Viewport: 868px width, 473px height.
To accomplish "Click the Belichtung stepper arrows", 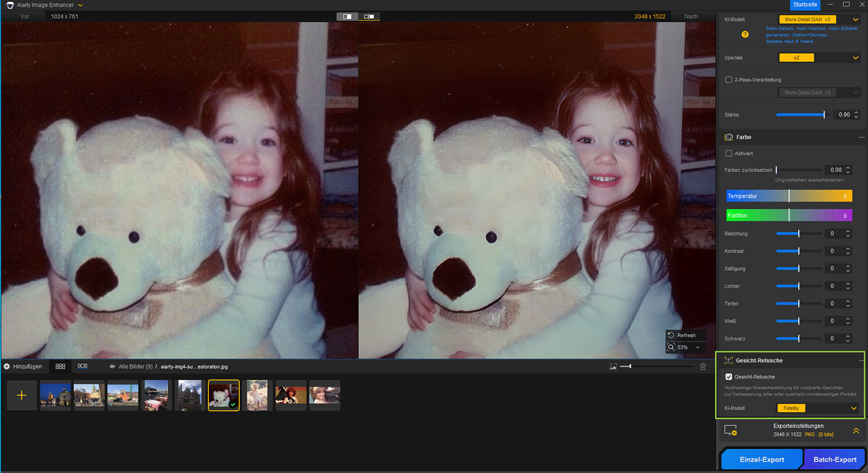I will [848, 234].
